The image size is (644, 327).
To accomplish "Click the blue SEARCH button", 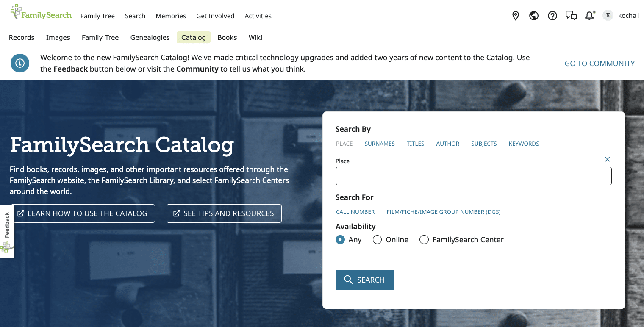I will [x=365, y=280].
